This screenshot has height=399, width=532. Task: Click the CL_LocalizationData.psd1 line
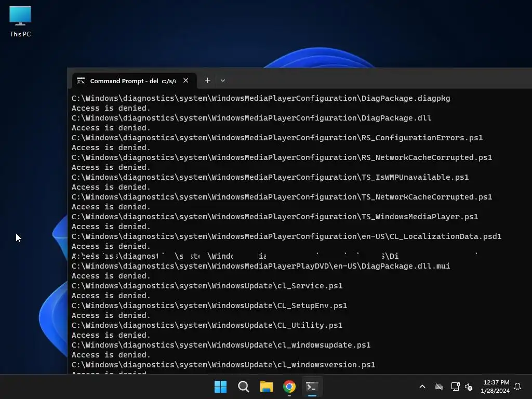[286, 236]
